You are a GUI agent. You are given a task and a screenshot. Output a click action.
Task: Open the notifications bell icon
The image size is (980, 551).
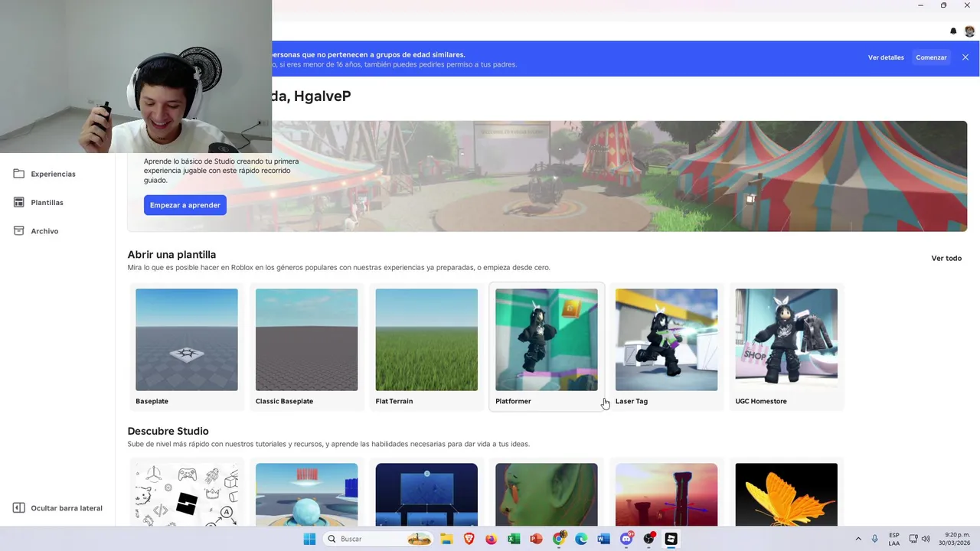tap(953, 31)
